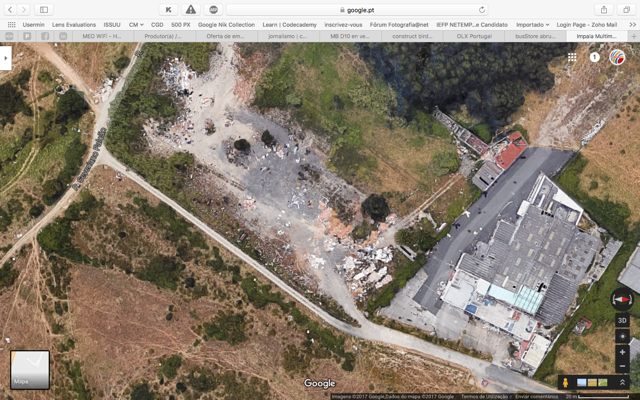Open the ISSUU bookmark
The width and height of the screenshot is (640, 400).
tap(112, 24)
